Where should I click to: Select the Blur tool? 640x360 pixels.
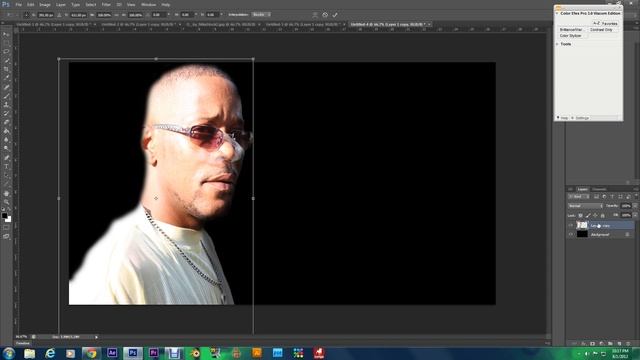pyautogui.click(x=6, y=140)
